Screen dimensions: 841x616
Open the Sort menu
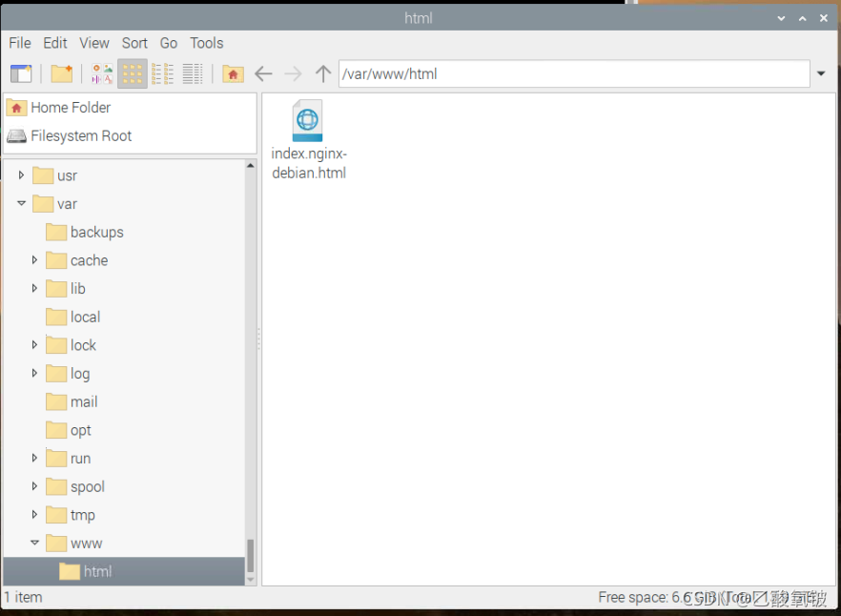coord(134,43)
